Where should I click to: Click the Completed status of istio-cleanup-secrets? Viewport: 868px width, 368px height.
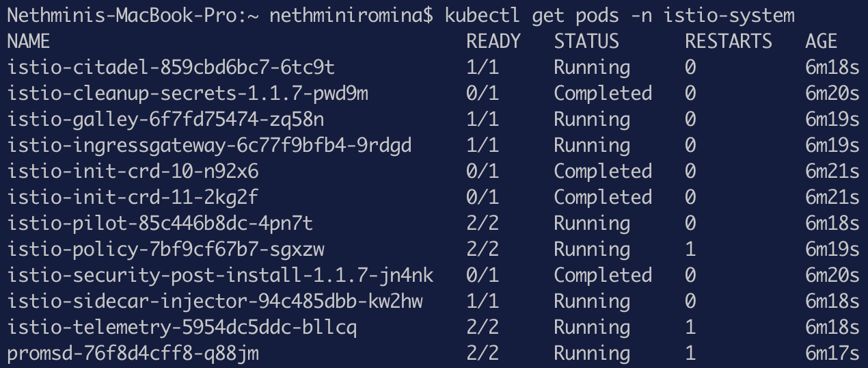coord(603,94)
